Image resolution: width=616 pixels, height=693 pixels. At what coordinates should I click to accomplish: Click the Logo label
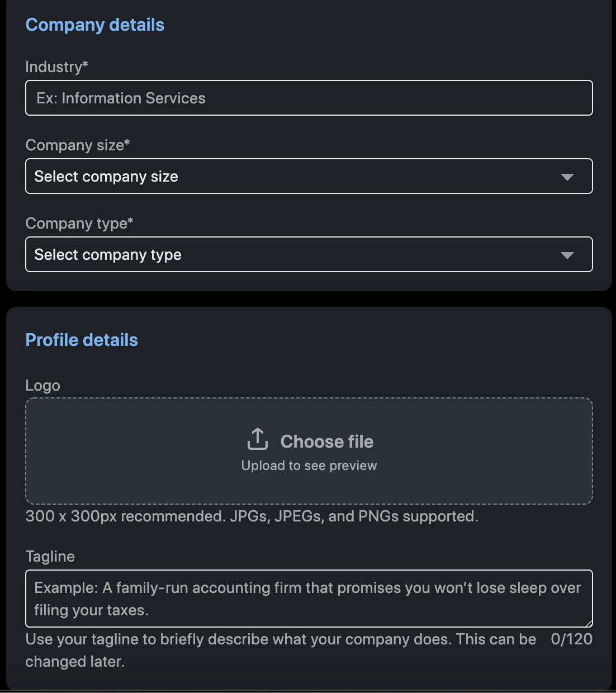click(42, 386)
